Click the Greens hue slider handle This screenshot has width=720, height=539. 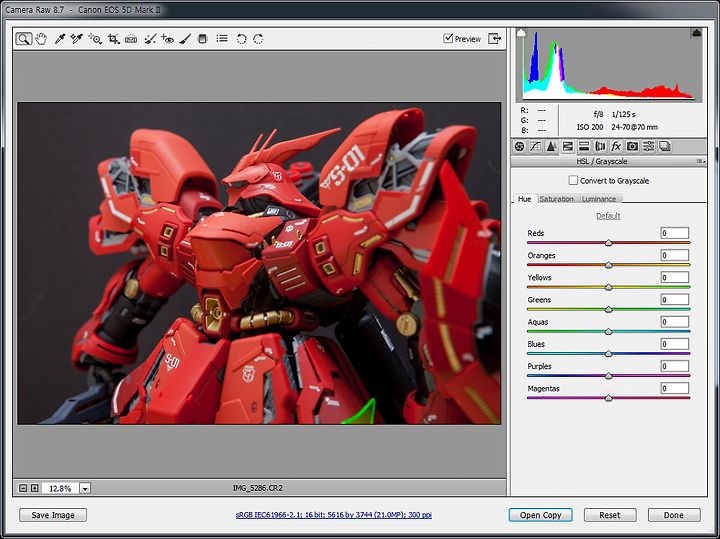608,309
